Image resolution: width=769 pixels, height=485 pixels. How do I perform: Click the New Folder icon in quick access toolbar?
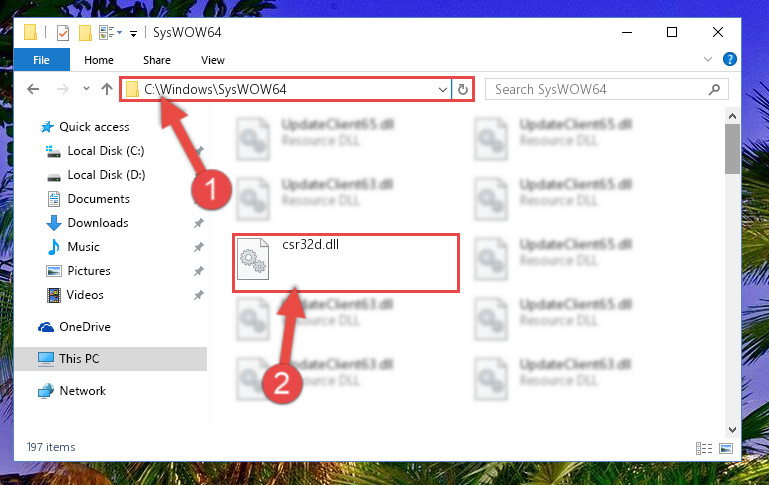point(85,33)
